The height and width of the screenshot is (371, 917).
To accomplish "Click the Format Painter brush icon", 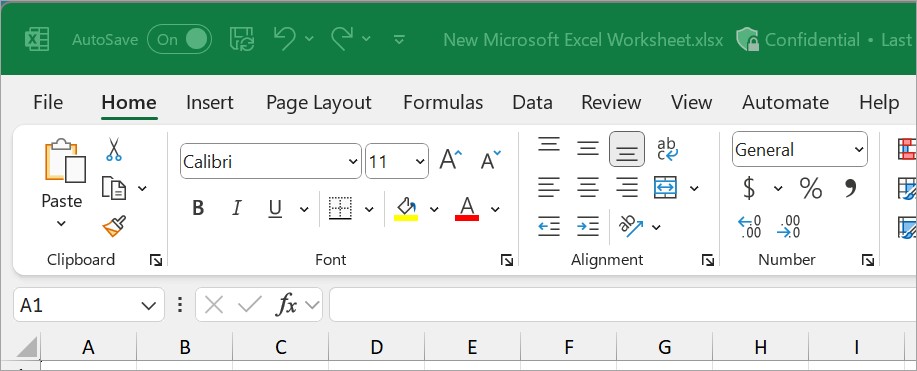I will [x=114, y=226].
